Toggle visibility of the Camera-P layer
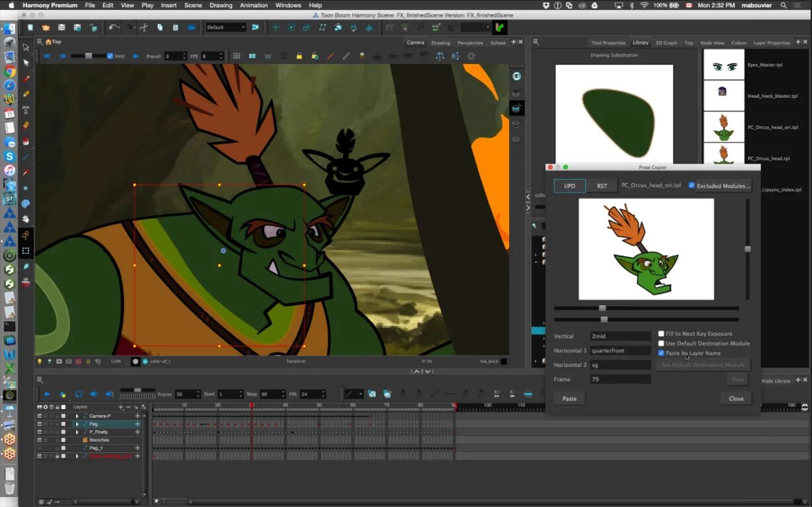812x507 pixels. (x=40, y=416)
